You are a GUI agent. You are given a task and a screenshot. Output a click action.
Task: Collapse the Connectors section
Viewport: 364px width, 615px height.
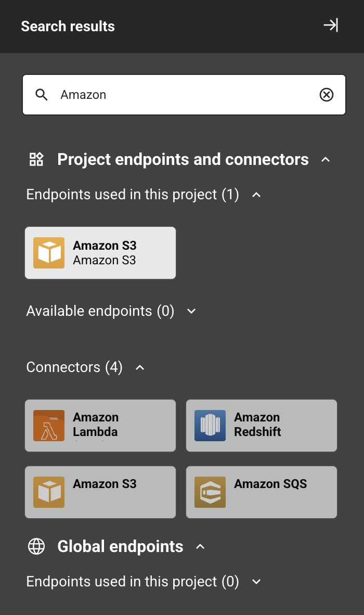click(x=139, y=367)
